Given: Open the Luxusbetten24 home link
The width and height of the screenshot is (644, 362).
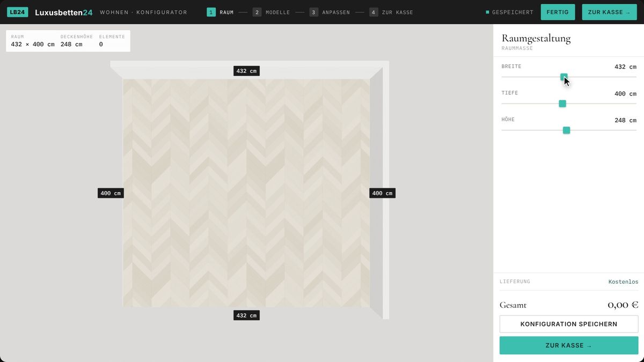Looking at the screenshot, I should (x=64, y=12).
